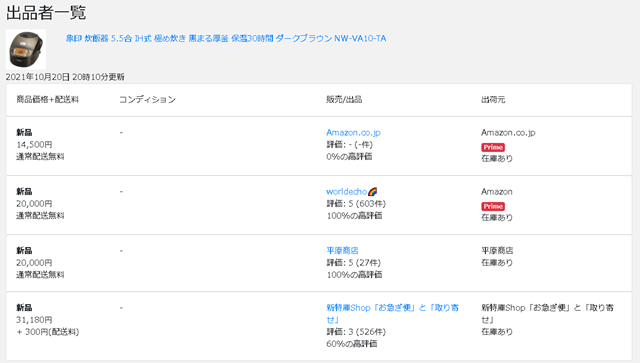The height and width of the screenshot is (363, 640).
Task: Select Amazon shipper text in worldecho row
Action: (497, 192)
